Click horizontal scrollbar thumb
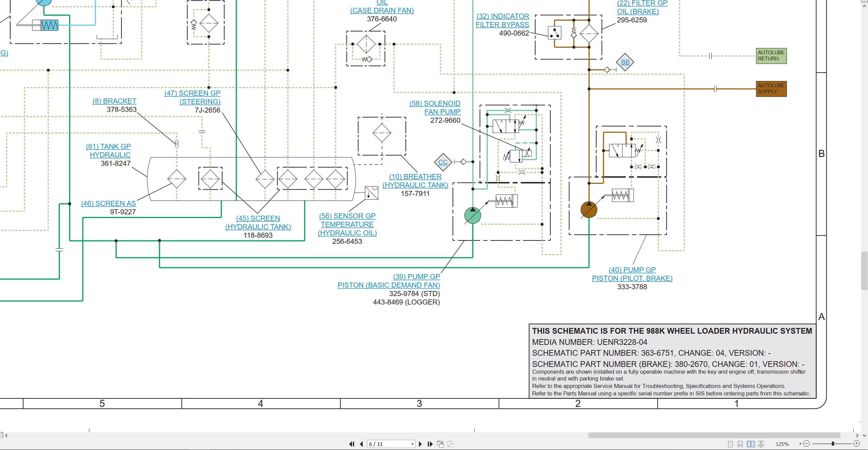This screenshot has width=868, height=450. point(714,435)
